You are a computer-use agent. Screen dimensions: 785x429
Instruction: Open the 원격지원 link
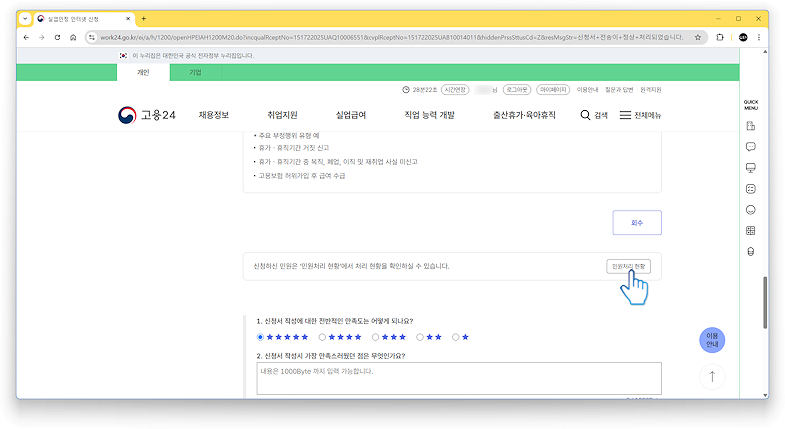point(651,90)
